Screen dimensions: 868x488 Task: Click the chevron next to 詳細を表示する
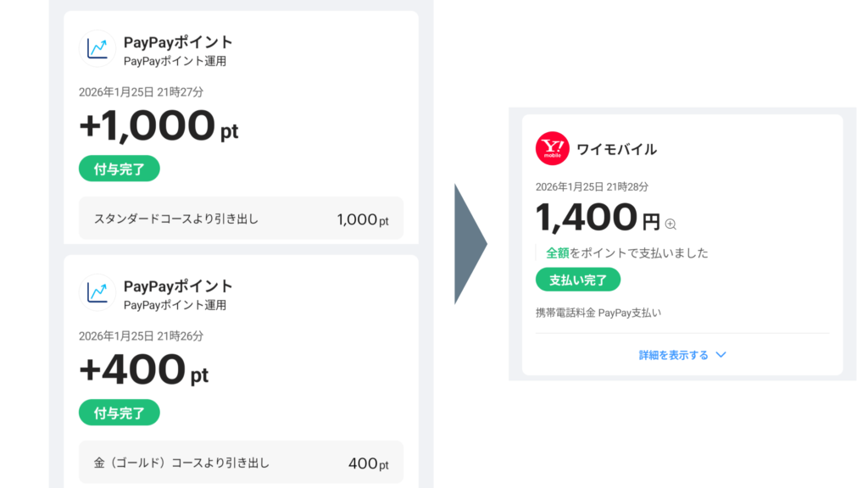coord(721,355)
